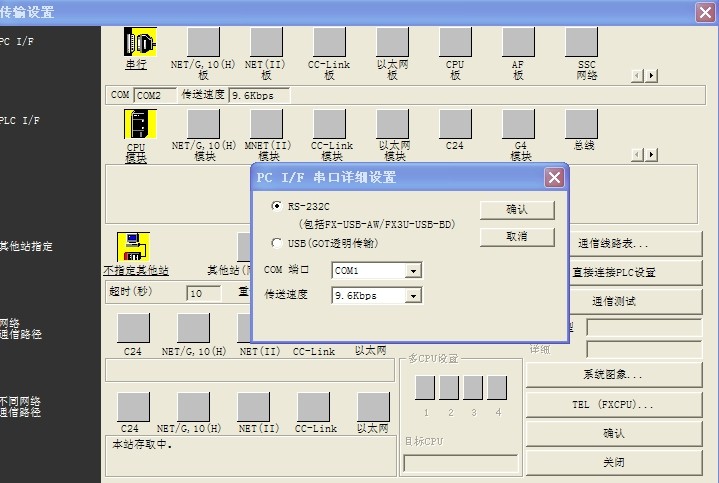Click the C24 icon in PLC I/F row
719x483 pixels.
tap(455, 124)
